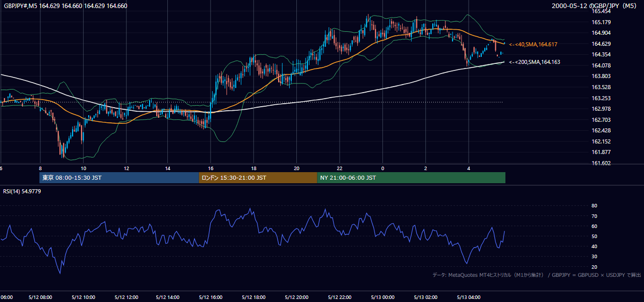Select the NY 21:00-06:00 JST session bar
The width and height of the screenshot is (644, 302).
tap(411, 178)
